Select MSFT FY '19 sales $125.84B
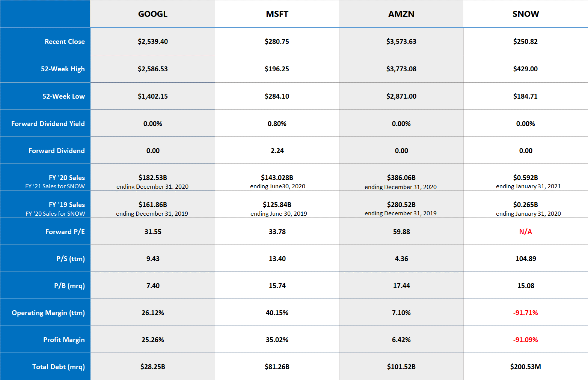 [x=277, y=205]
